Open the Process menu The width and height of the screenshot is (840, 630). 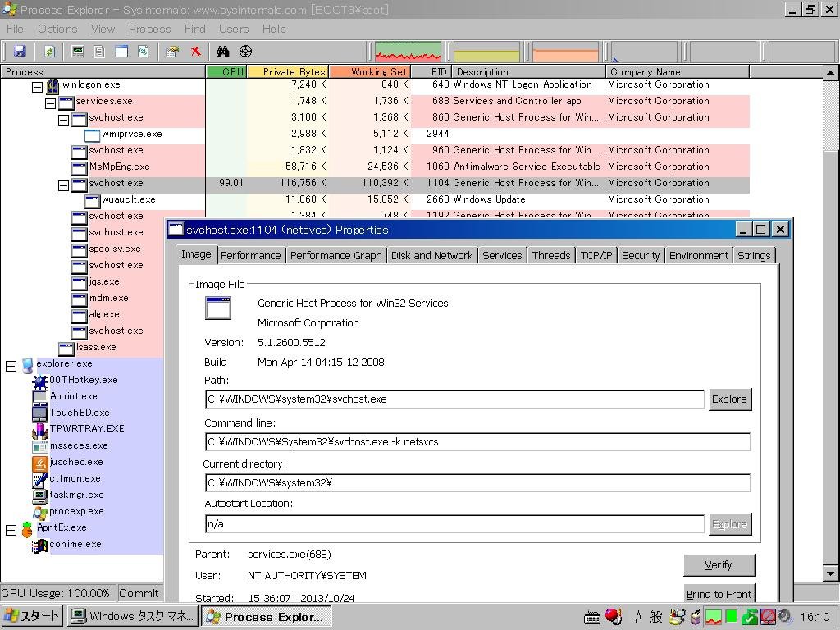[149, 29]
